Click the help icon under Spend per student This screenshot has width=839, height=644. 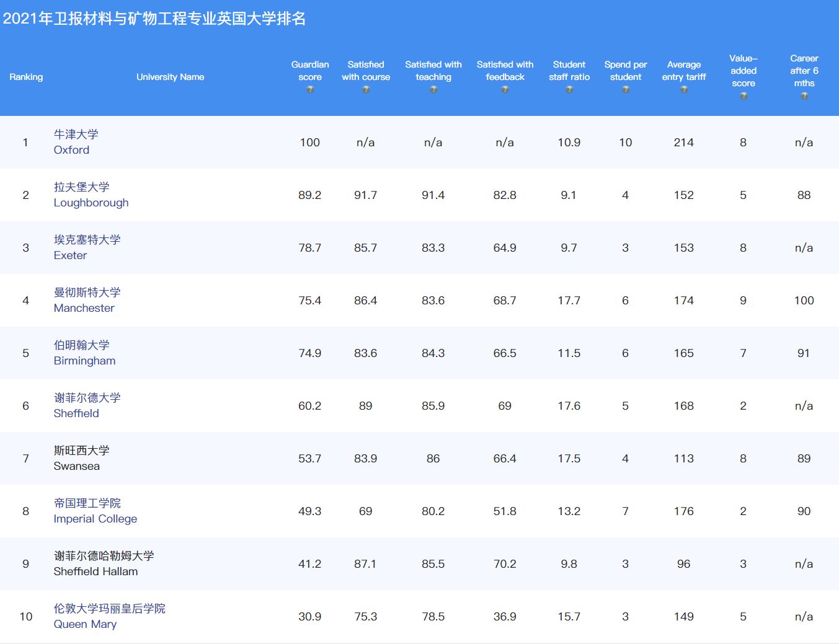pos(626,90)
